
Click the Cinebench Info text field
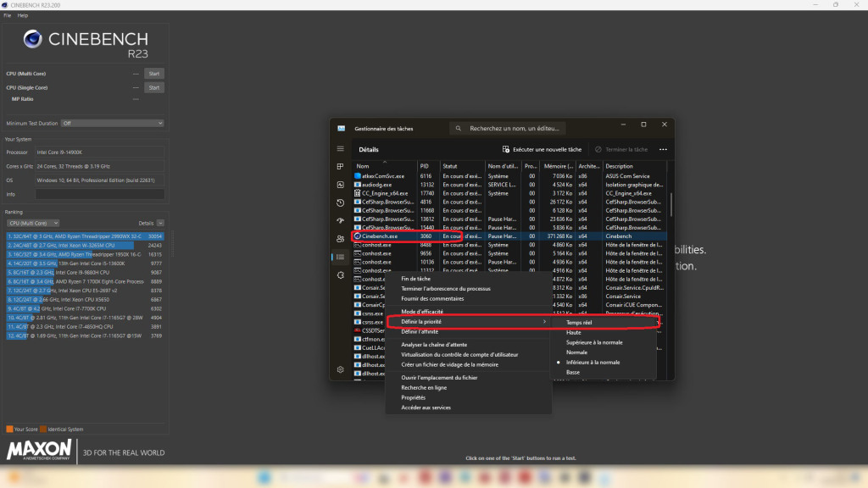tap(100, 194)
